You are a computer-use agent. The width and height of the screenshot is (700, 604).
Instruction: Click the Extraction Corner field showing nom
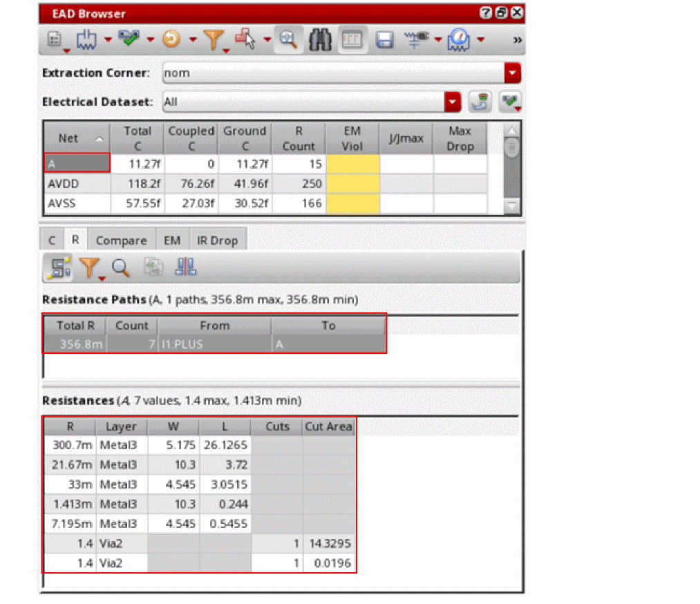333,73
